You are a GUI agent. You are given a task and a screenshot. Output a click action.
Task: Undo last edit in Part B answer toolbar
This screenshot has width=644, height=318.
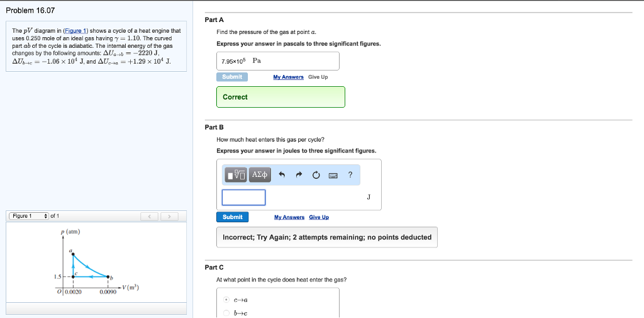282,175
